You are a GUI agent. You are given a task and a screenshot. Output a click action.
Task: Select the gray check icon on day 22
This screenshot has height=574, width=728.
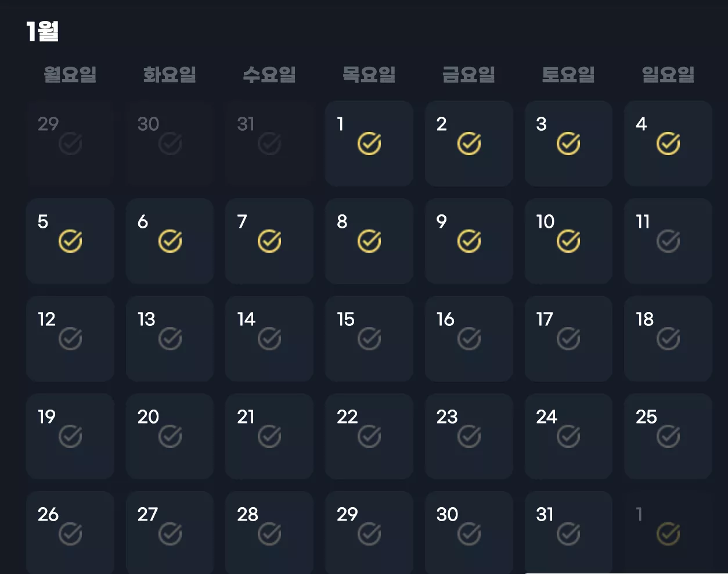(x=369, y=436)
